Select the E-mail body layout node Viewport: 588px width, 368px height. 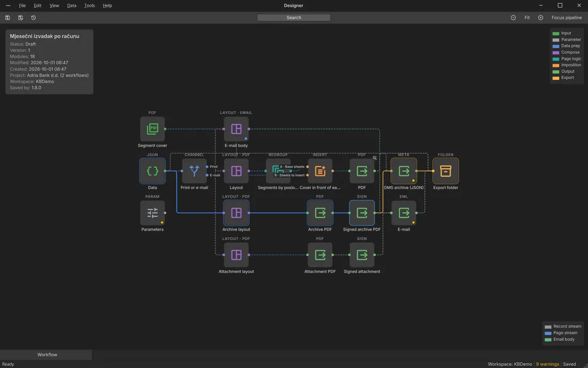(236, 129)
